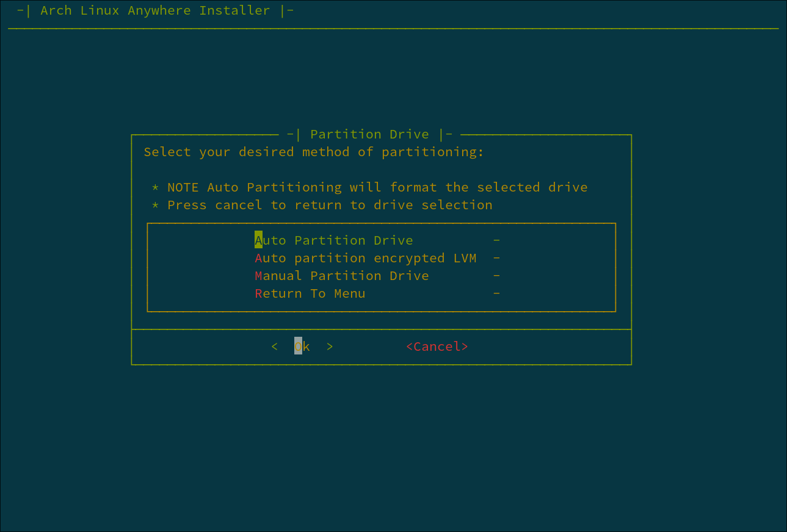The height and width of the screenshot is (532, 787).
Task: Click the dash marker after Manual Partition Drive
Action: [496, 275]
